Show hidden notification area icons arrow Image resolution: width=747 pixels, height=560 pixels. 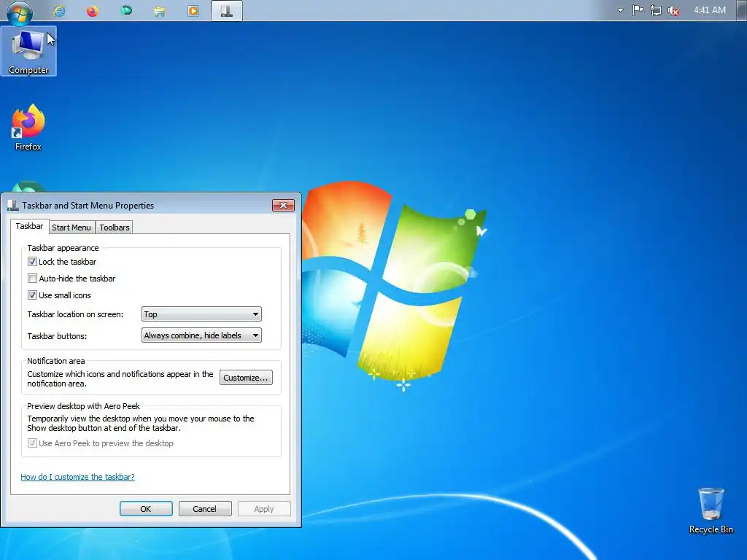click(620, 10)
